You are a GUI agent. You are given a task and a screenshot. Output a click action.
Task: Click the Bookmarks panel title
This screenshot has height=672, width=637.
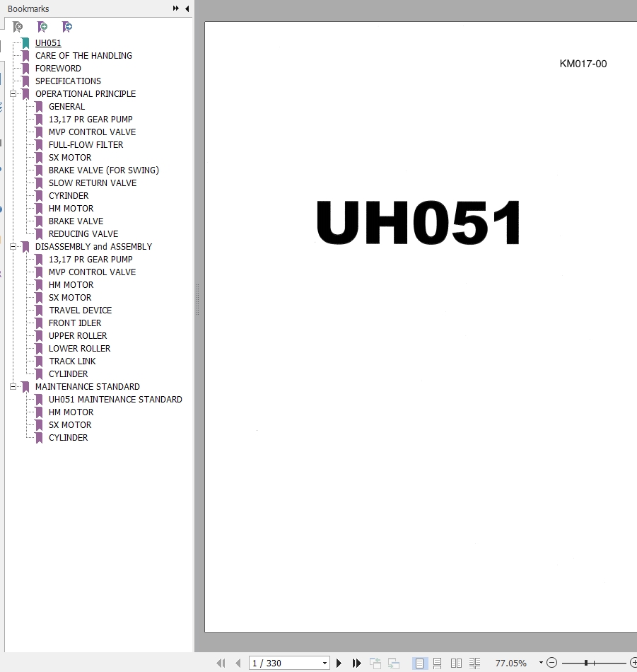pos(28,8)
